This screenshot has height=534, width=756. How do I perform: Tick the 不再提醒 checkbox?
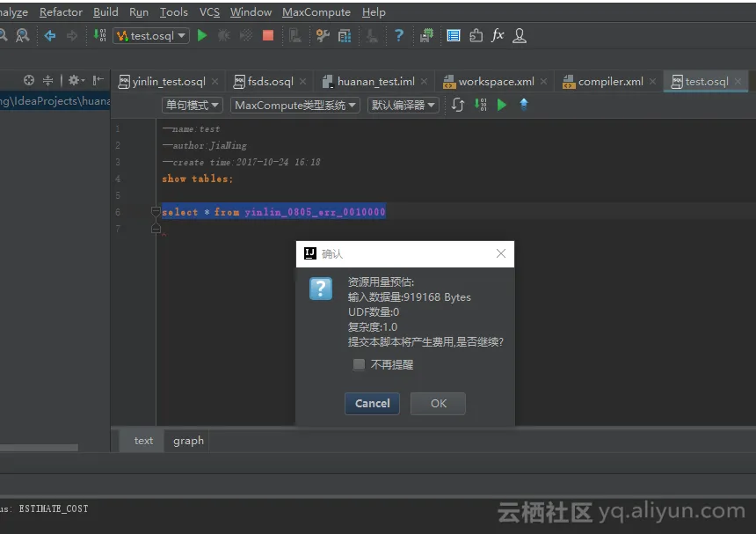pos(359,364)
